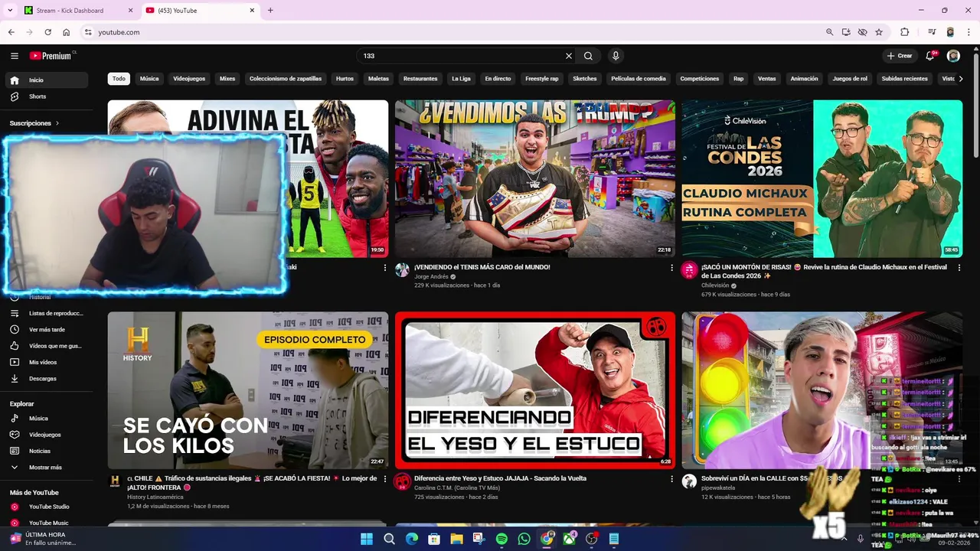Screen dimensions: 980x551
Task: Open the Festival de Las Condes thumbnail
Action: [x=822, y=179]
